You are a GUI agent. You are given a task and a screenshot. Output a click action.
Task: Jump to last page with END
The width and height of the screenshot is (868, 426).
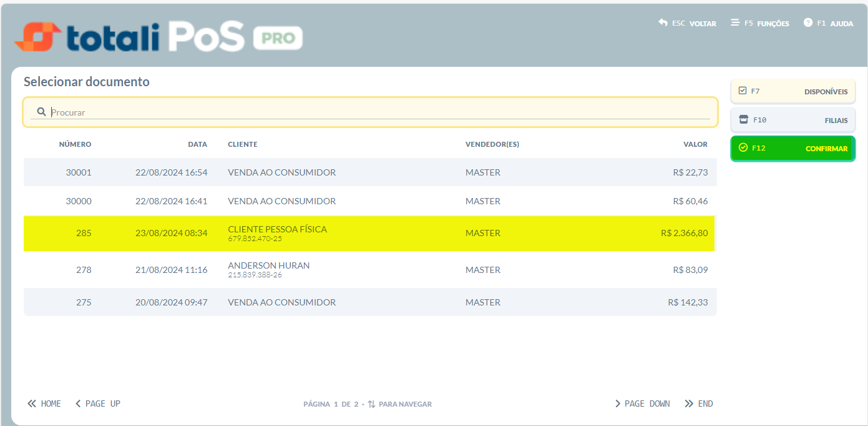click(699, 404)
